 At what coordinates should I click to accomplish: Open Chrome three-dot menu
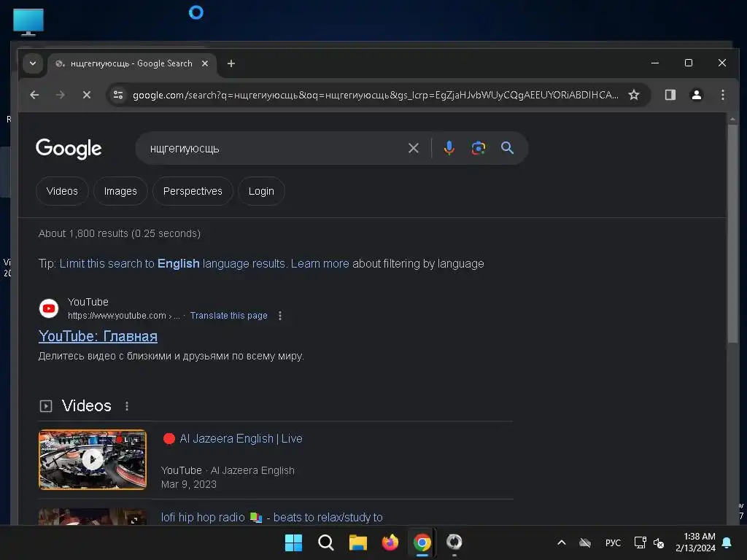coord(723,95)
